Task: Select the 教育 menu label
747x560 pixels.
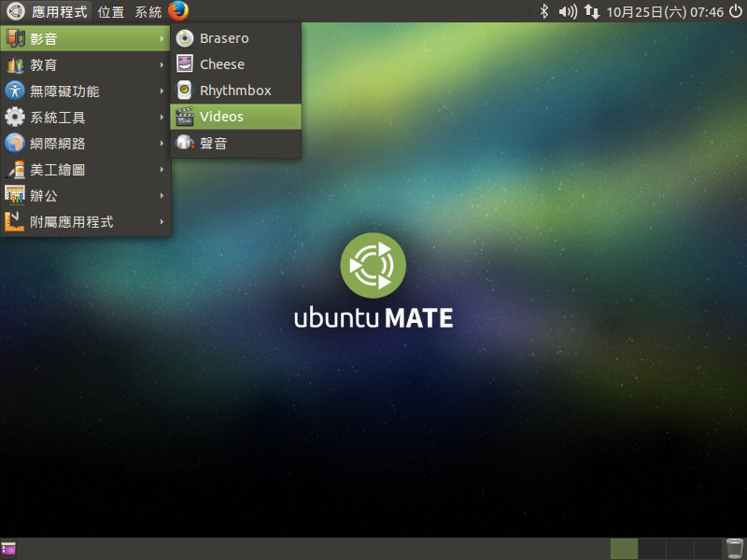Action: (44, 64)
